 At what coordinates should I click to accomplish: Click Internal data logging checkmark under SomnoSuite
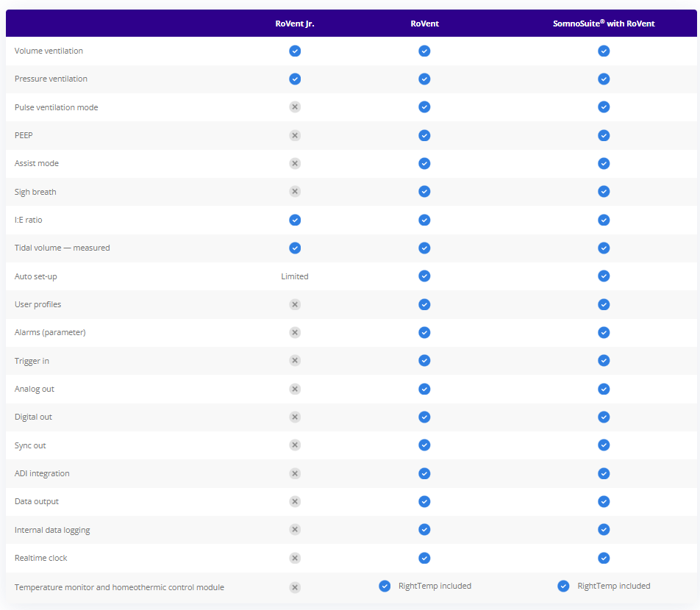tap(604, 530)
